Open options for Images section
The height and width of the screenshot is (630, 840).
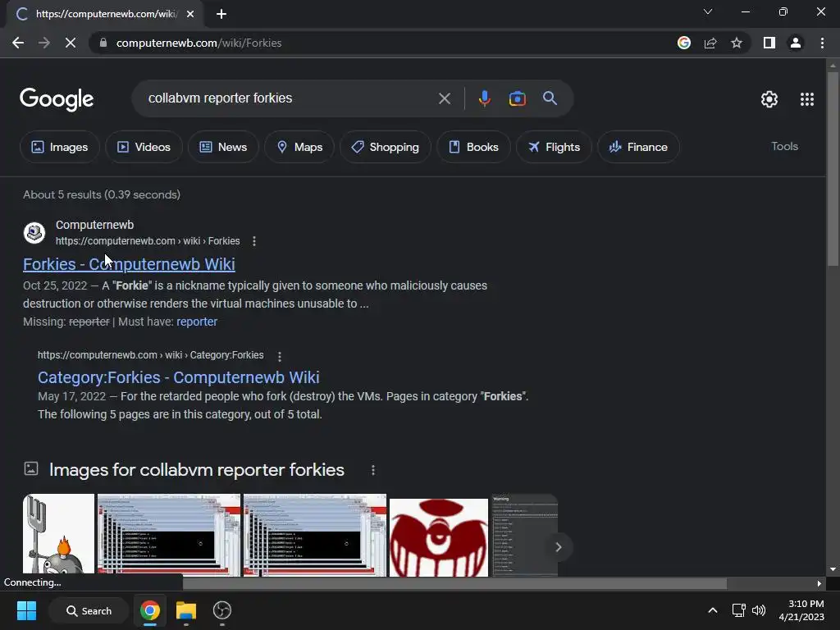(373, 470)
